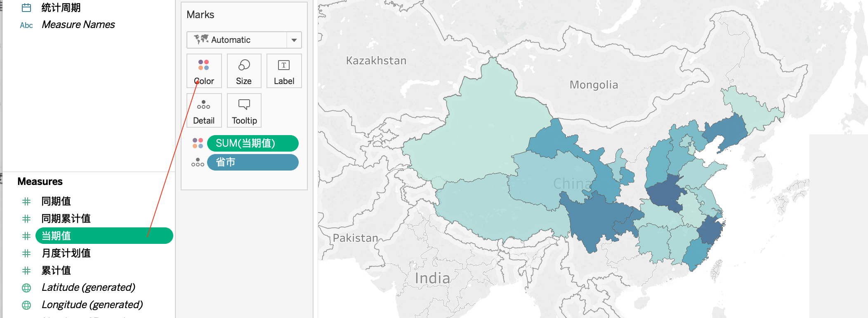Click number icon beside 同期值 measure

26,201
